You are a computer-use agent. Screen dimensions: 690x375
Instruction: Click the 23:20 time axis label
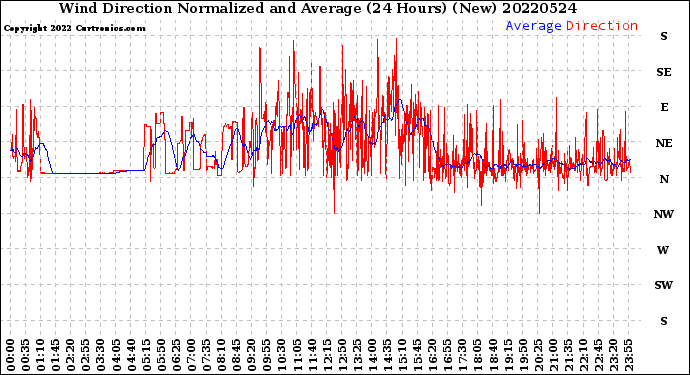pyautogui.click(x=613, y=355)
